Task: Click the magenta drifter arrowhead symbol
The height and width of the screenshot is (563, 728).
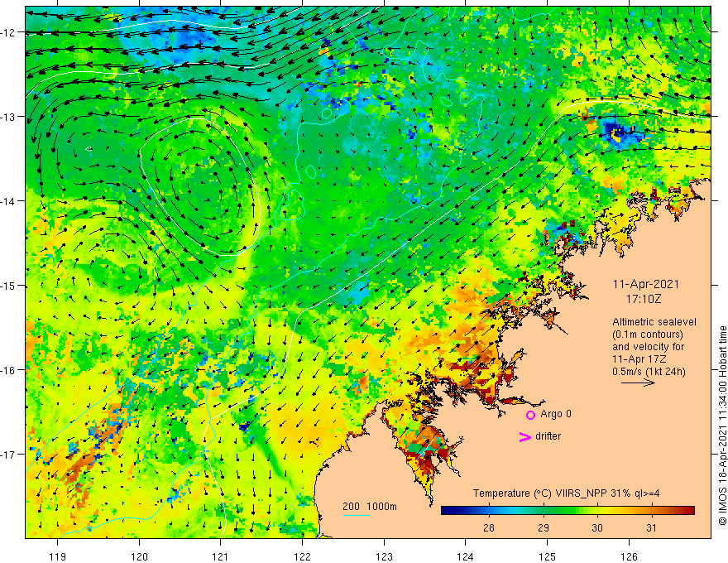Action: pyautogui.click(x=524, y=436)
